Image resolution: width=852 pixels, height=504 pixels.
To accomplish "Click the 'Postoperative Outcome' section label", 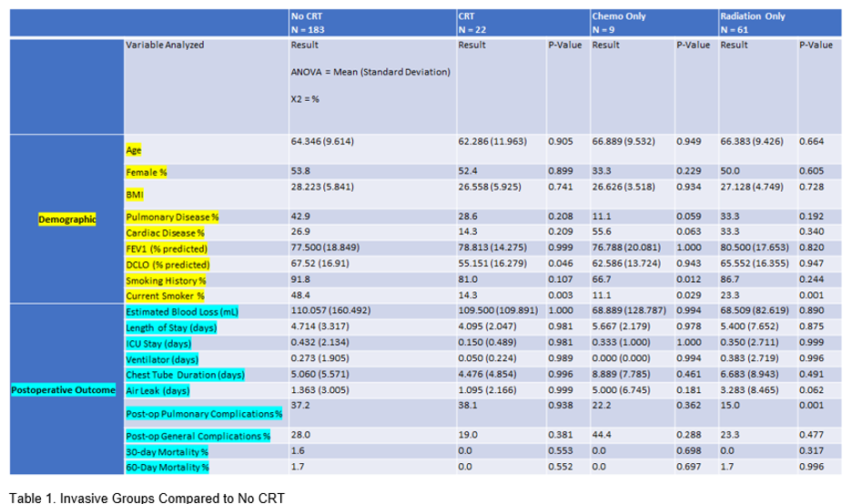I will pos(64,390).
